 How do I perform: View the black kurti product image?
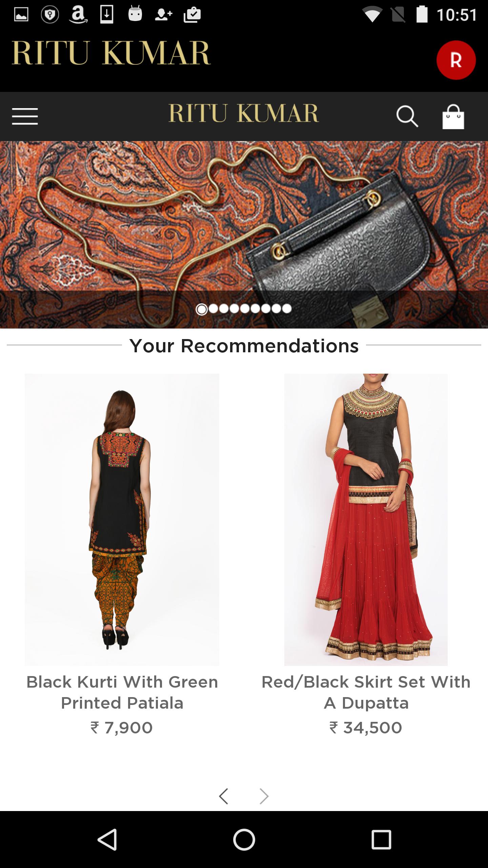pyautogui.click(x=122, y=519)
